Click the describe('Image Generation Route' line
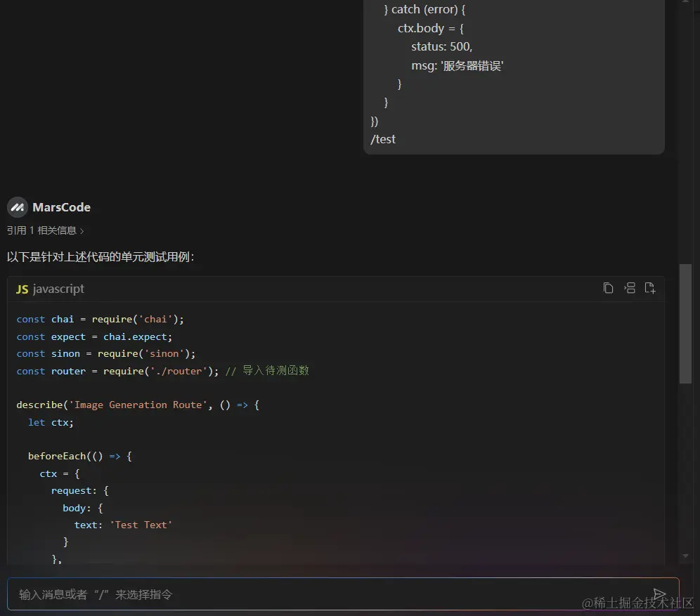The height and width of the screenshot is (616, 700). 138,405
